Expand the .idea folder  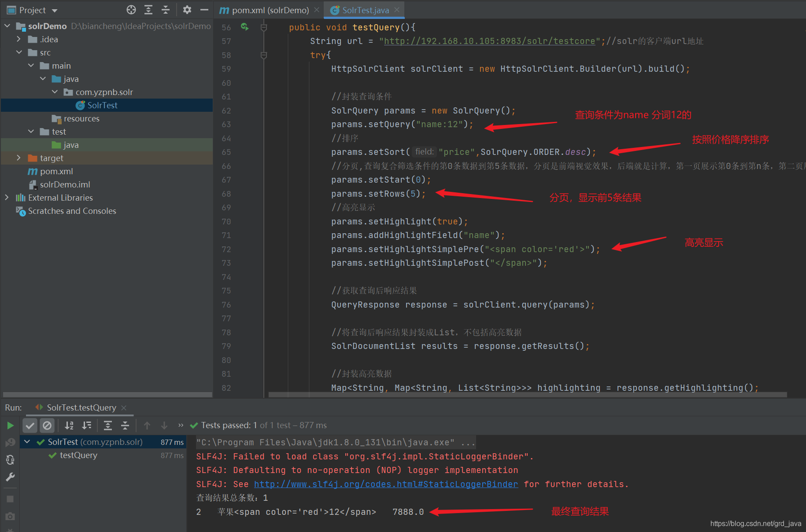(x=18, y=39)
